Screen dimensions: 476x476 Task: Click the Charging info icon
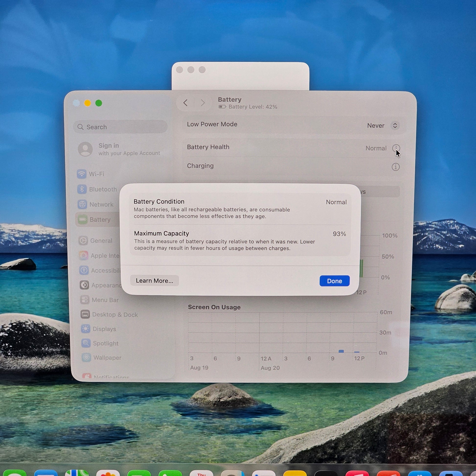396,167
